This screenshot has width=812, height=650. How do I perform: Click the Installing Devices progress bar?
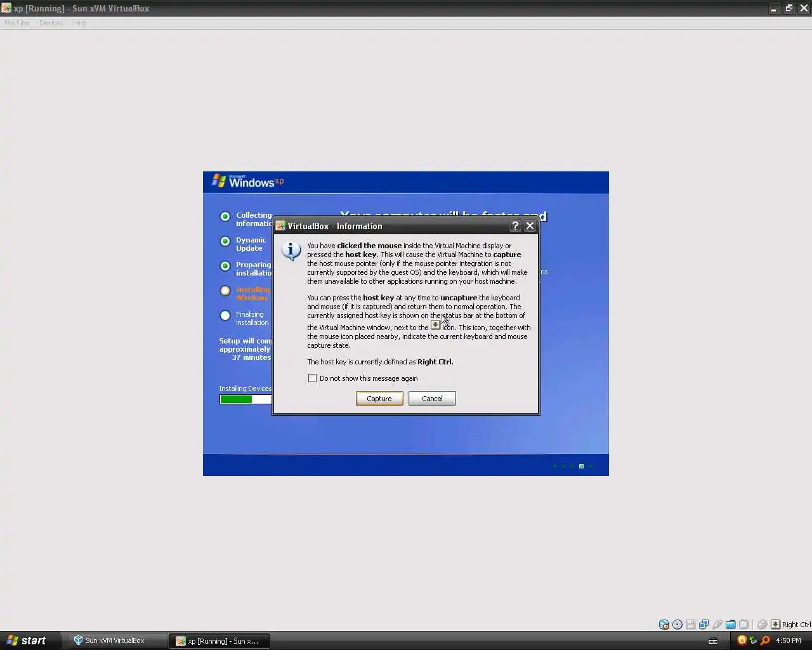[246, 399]
